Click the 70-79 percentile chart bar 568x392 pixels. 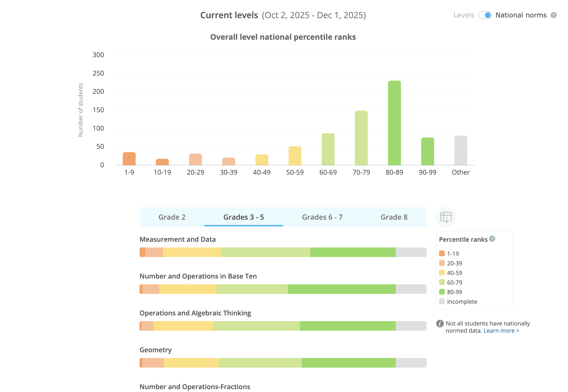(x=361, y=138)
